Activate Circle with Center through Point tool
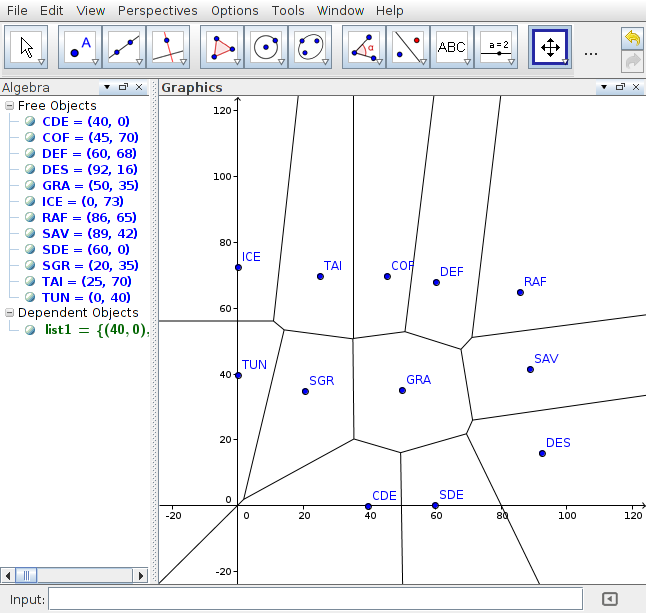This screenshot has width=646, height=613. (x=266, y=47)
